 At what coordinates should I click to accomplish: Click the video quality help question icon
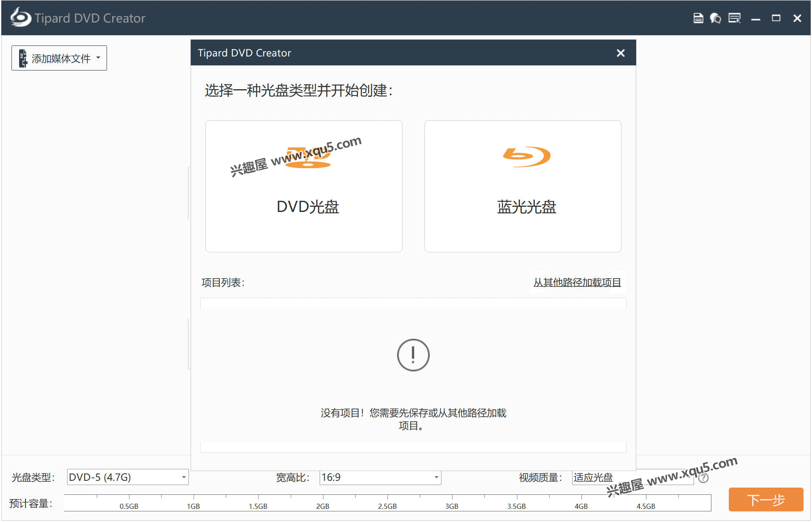(x=703, y=478)
